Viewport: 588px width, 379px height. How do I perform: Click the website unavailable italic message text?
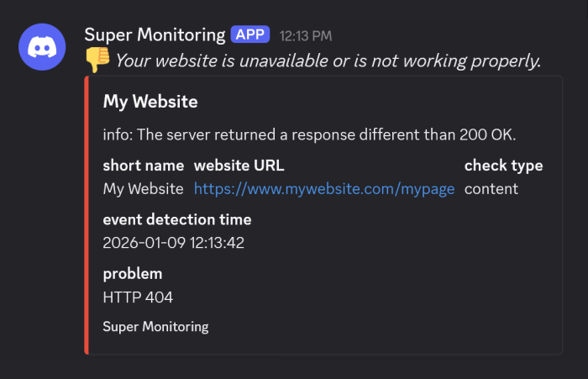point(328,61)
